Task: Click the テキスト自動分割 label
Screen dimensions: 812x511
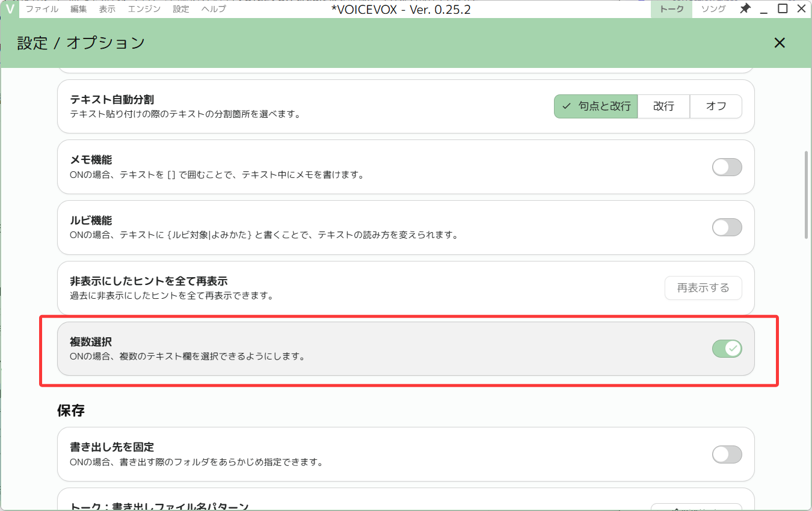Action: [x=112, y=99]
